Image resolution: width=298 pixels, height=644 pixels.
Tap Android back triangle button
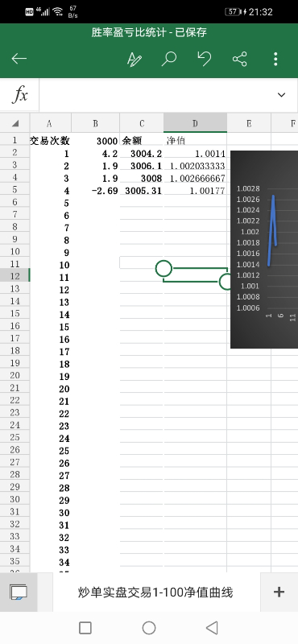pos(212,628)
